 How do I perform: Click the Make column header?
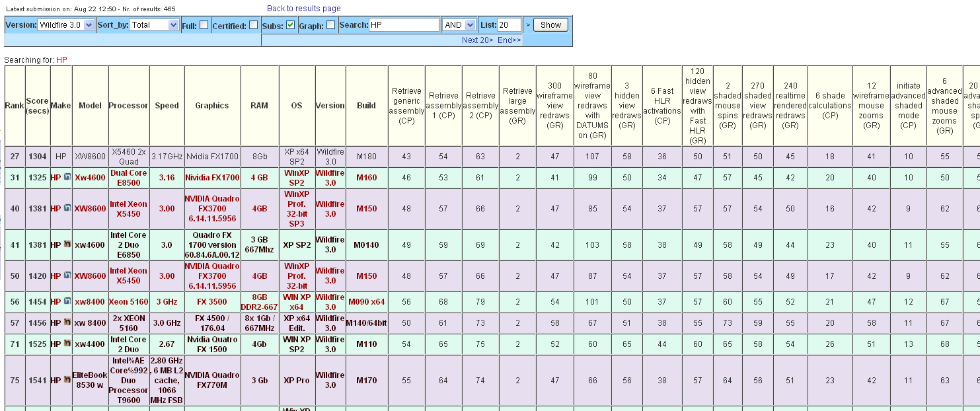tap(61, 106)
